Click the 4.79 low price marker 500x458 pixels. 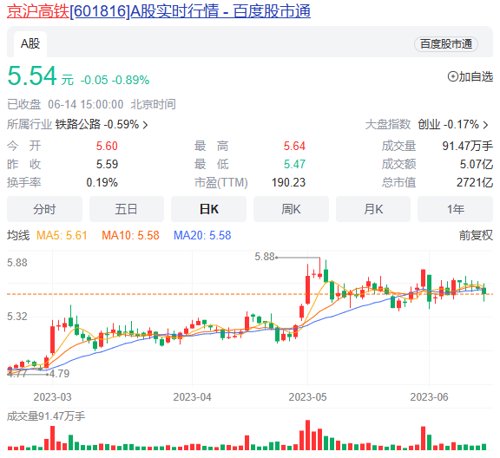(60, 374)
